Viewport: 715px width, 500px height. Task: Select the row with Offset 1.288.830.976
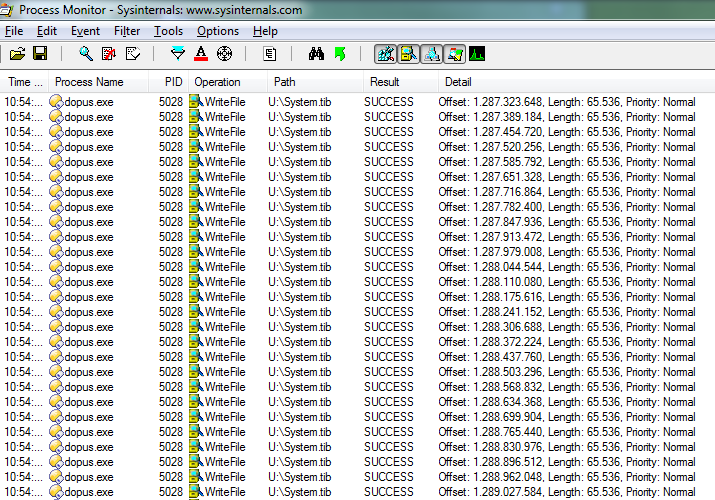[x=358, y=447]
